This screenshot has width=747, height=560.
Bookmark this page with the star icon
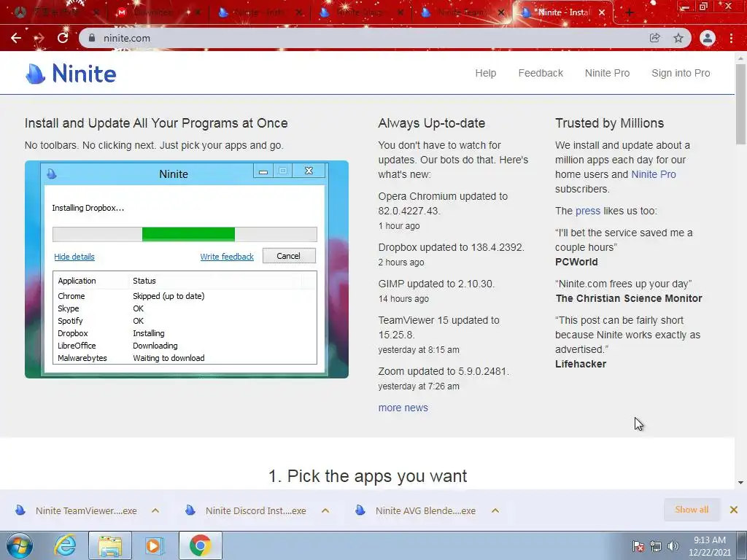678,38
